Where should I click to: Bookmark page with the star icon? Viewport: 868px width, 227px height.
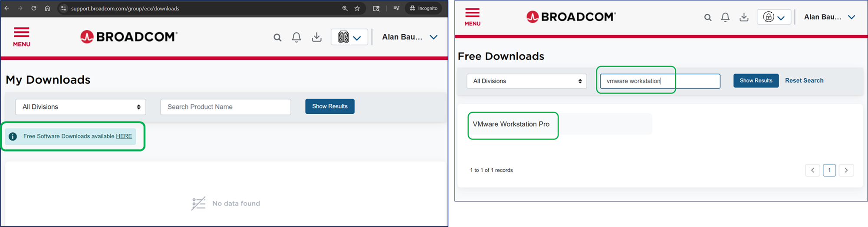(x=357, y=8)
